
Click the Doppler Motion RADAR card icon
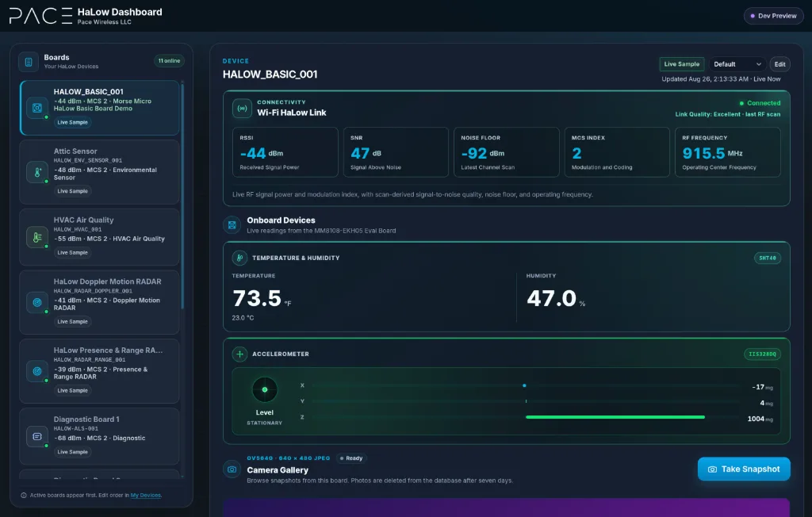coord(37,303)
